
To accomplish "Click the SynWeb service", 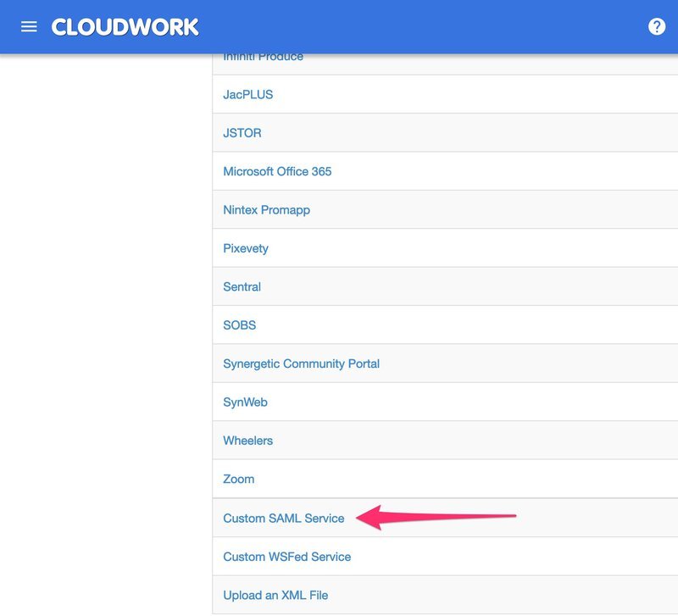I will (x=244, y=402).
